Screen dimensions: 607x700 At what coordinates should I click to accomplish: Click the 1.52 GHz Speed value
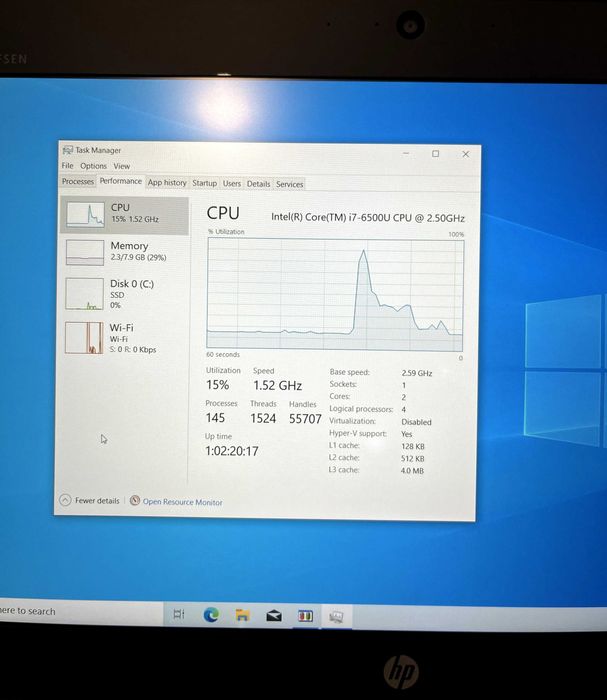[x=278, y=385]
